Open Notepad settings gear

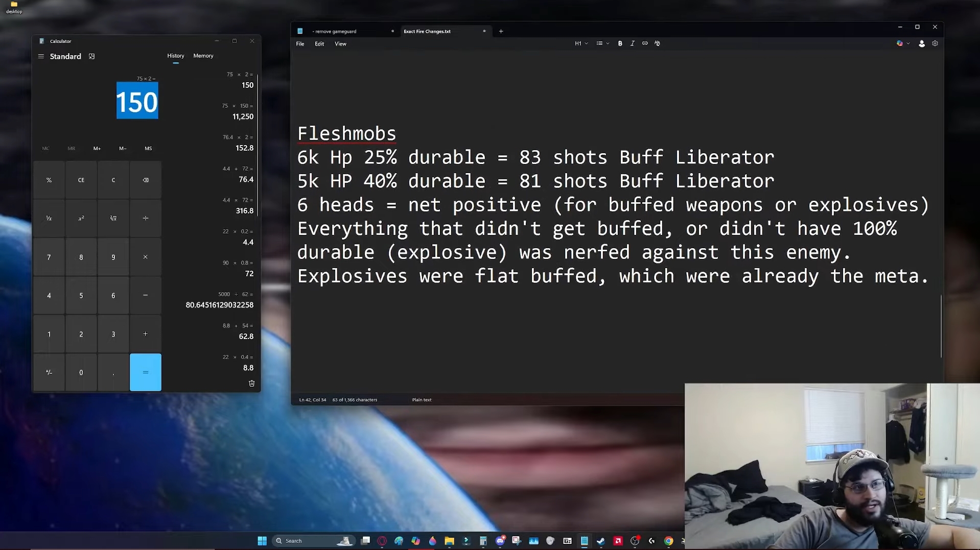click(x=935, y=44)
